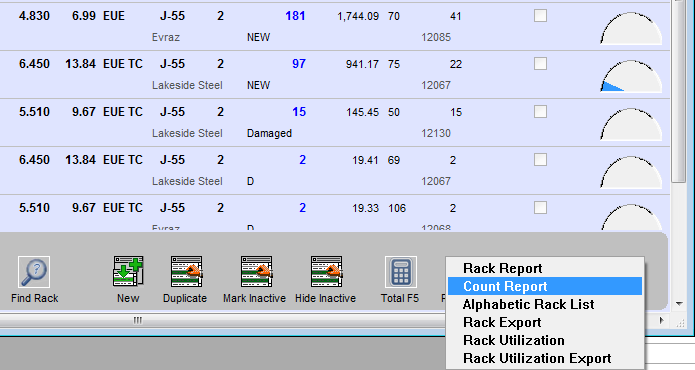Open Alphabetic Rack List menu entry
Screen dimensions: 695x370
pyautogui.click(x=545, y=304)
